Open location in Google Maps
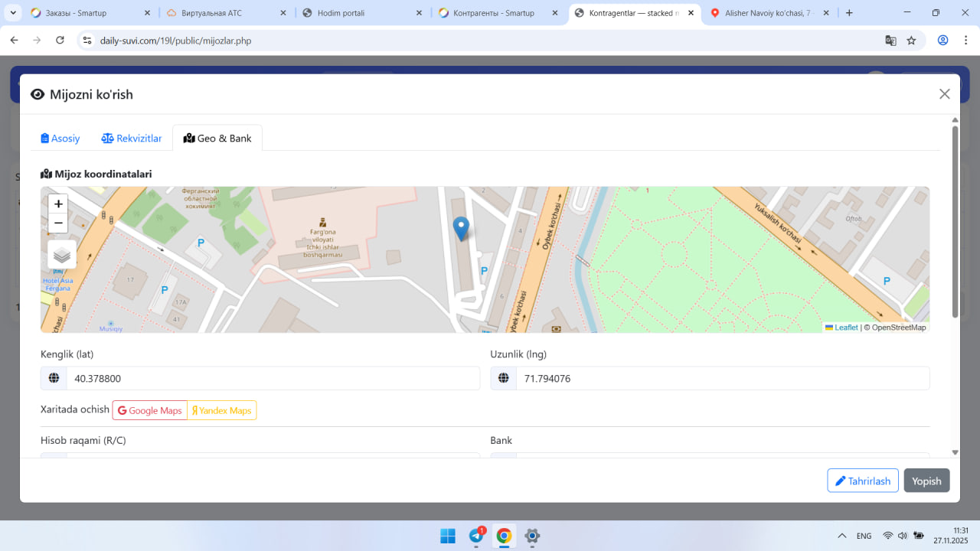The height and width of the screenshot is (551, 980). click(x=150, y=411)
